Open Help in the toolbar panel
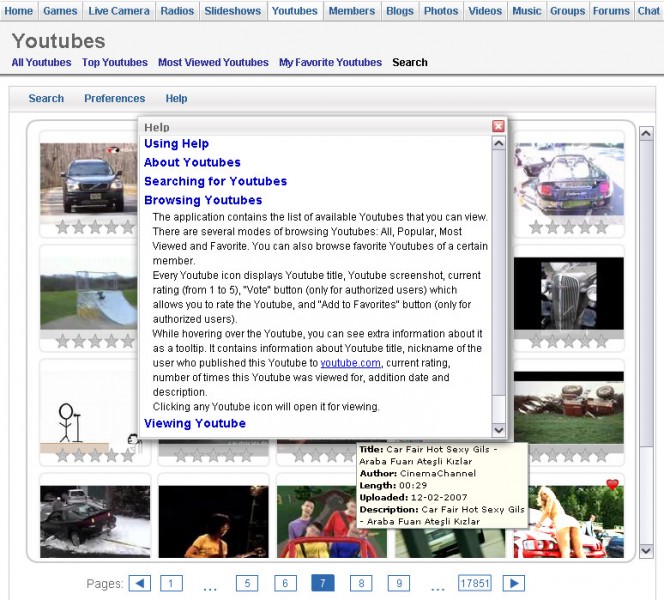 176,98
